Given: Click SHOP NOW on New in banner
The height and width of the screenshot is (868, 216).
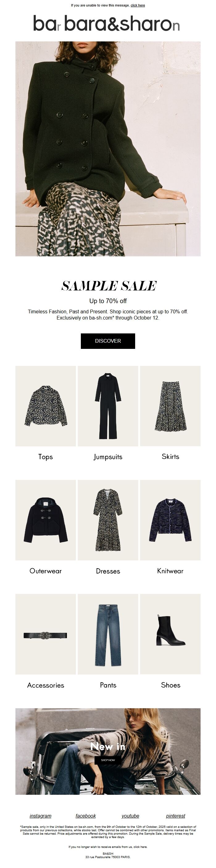Looking at the screenshot, I should point(108,760).
